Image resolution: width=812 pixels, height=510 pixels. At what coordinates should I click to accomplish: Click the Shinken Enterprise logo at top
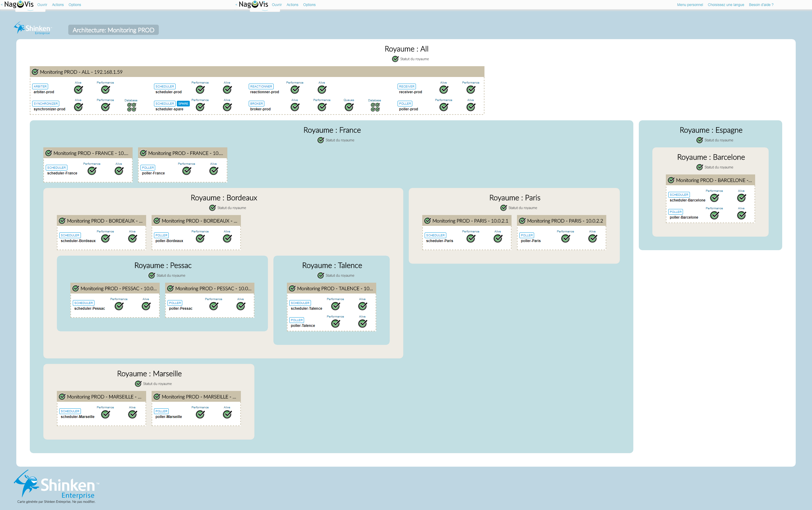point(33,28)
